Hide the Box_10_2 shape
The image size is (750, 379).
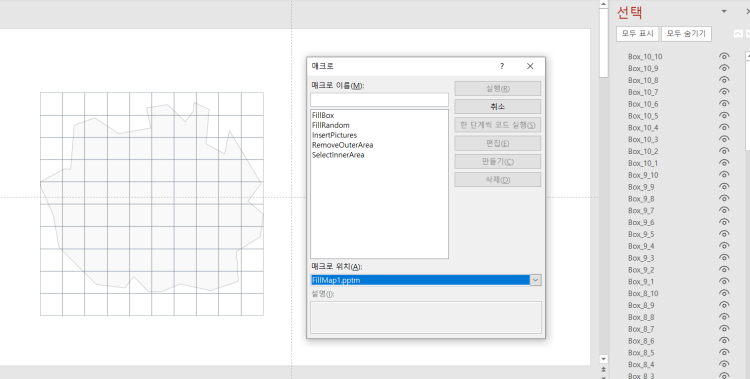coord(724,151)
